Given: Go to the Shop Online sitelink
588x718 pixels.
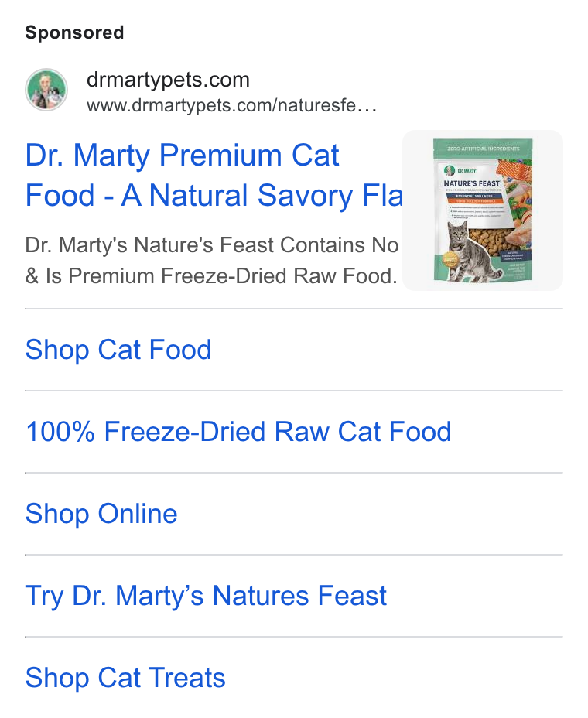Looking at the screenshot, I should [101, 513].
